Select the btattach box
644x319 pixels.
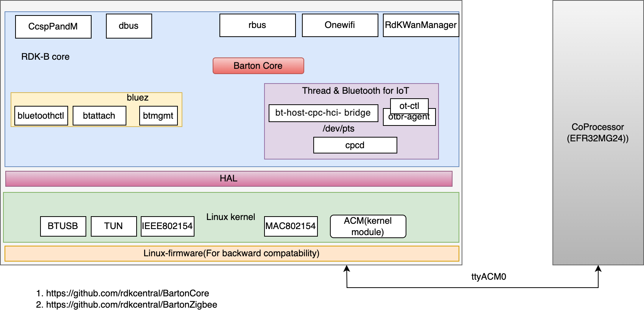tap(99, 116)
